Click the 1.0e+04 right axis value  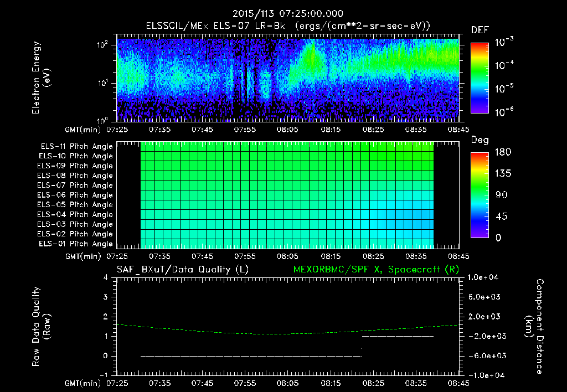[x=483, y=277]
